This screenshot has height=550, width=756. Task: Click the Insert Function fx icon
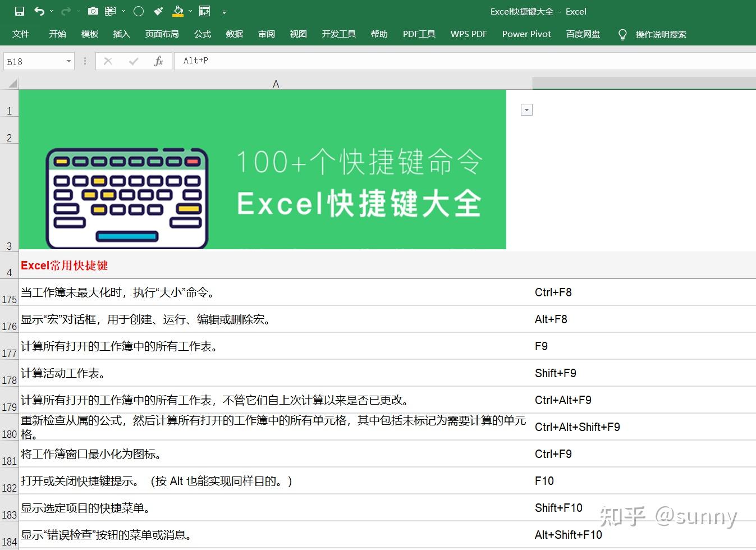point(159,61)
